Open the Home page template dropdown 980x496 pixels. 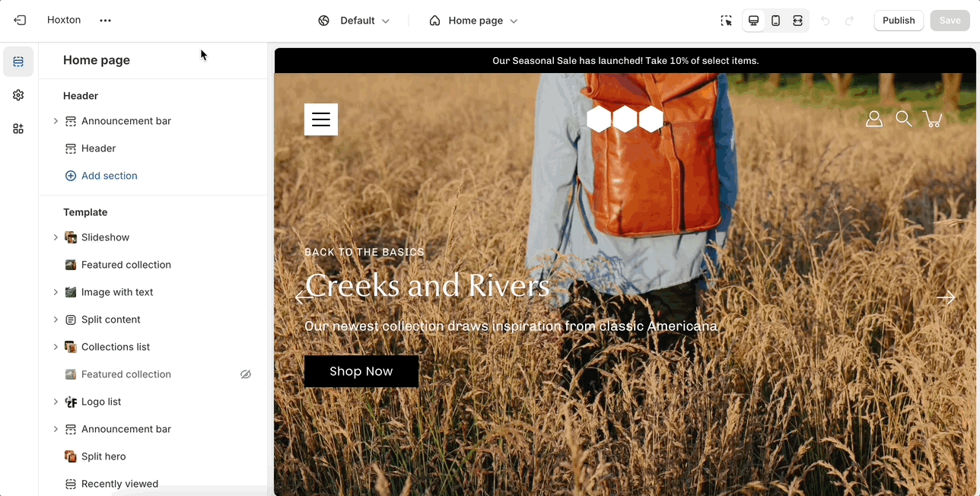(473, 21)
